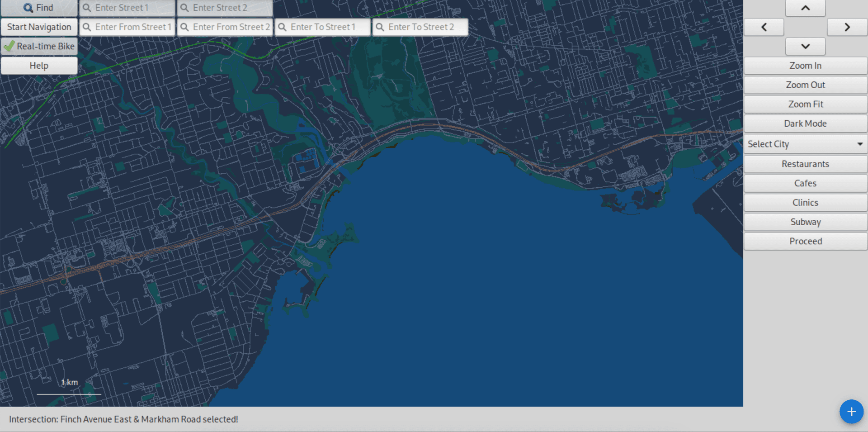Click the Proceed button
The height and width of the screenshot is (432, 868).
[806, 241]
